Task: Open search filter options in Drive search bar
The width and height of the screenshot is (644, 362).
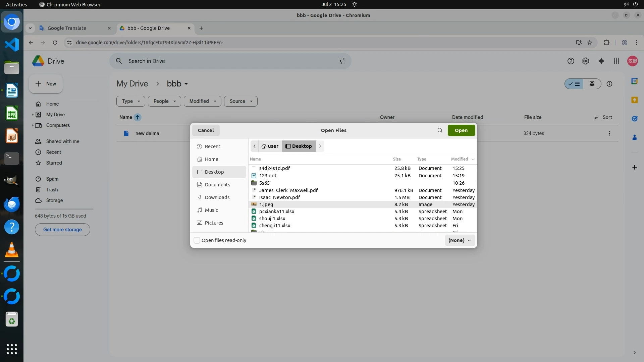Action: click(x=341, y=61)
